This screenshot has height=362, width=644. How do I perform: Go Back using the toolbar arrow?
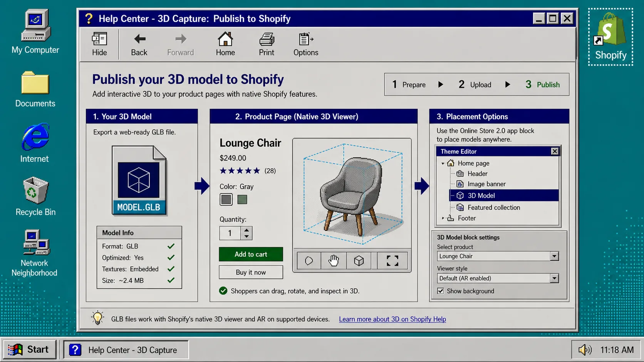pyautogui.click(x=139, y=44)
